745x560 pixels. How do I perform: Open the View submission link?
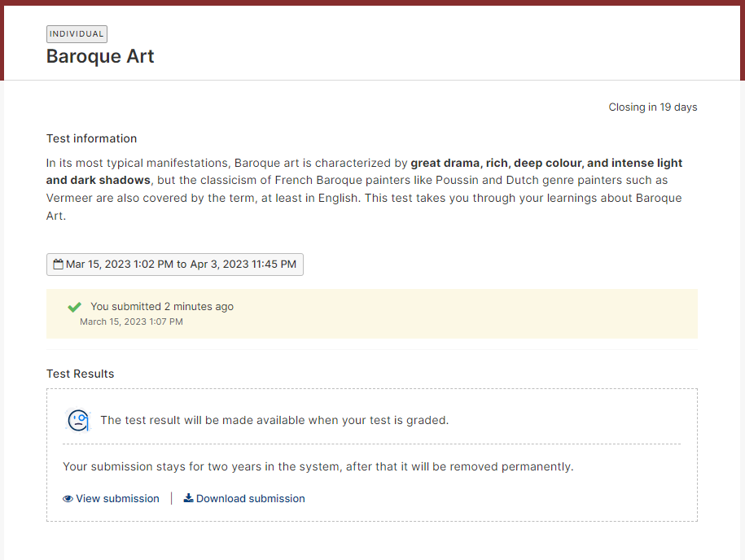tap(112, 499)
